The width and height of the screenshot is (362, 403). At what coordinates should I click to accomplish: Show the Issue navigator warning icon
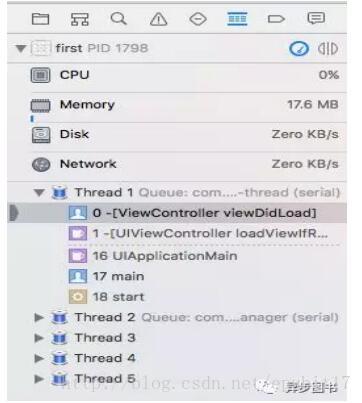pyautogui.click(x=158, y=19)
